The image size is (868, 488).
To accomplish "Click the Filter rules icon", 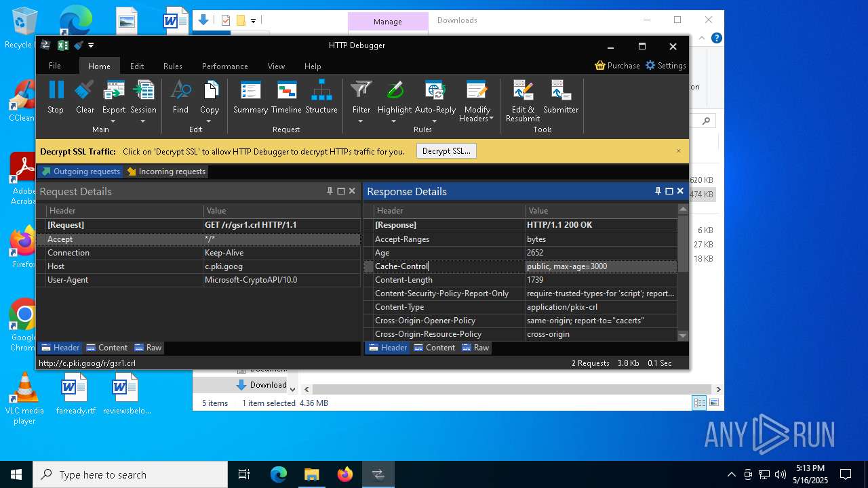I will tap(361, 91).
